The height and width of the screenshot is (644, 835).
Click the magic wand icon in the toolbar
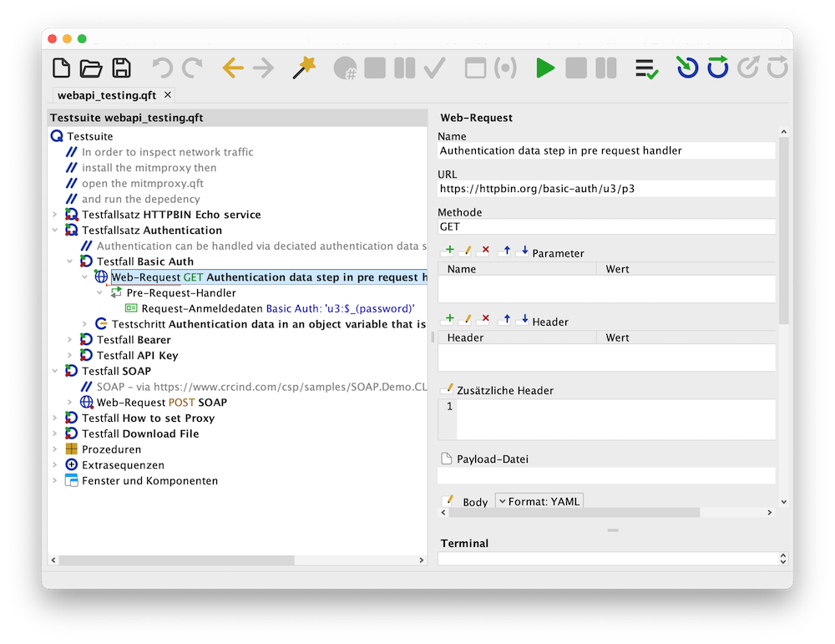click(x=303, y=68)
